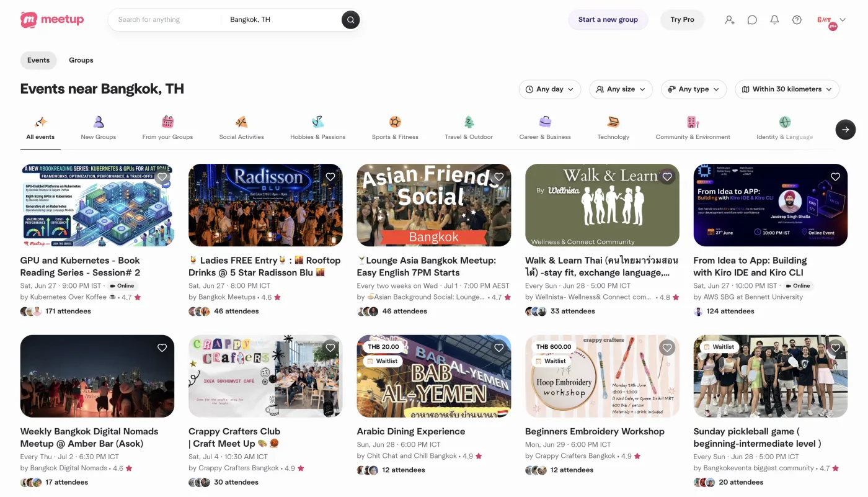The width and height of the screenshot is (868, 497).
Task: Open the Meetup logo home link
Action: [x=52, y=20]
